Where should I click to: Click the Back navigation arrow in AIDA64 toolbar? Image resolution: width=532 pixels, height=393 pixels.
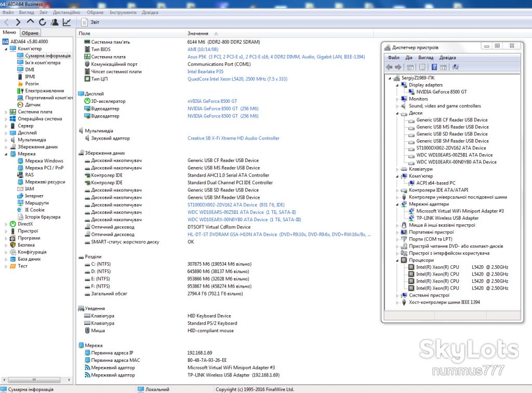click(6, 22)
